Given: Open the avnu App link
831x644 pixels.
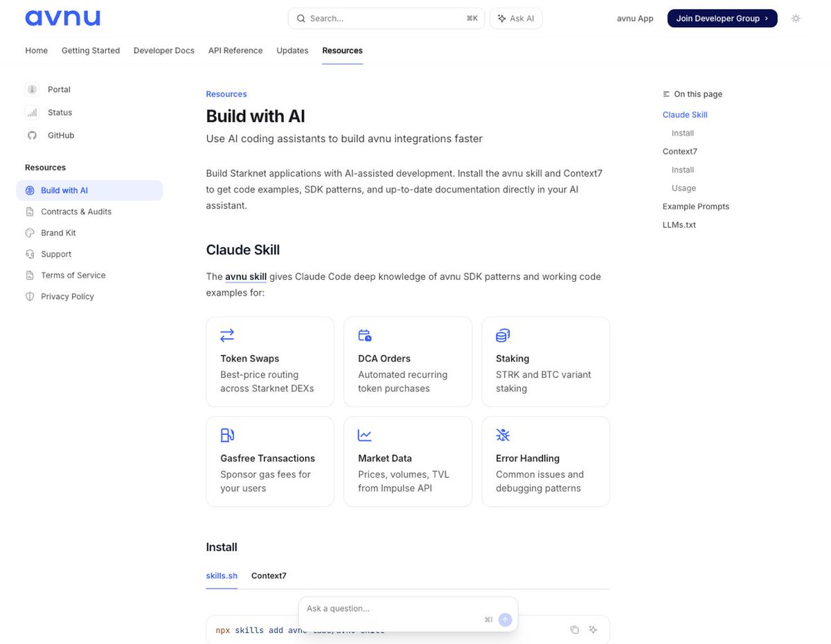Looking at the screenshot, I should point(635,19).
